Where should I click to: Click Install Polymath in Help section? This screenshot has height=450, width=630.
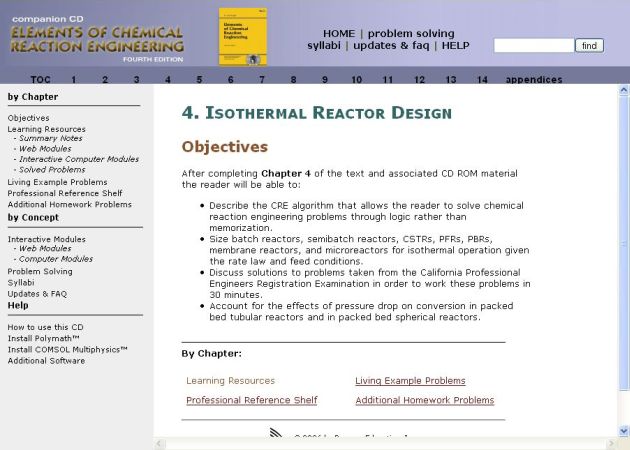point(42,338)
